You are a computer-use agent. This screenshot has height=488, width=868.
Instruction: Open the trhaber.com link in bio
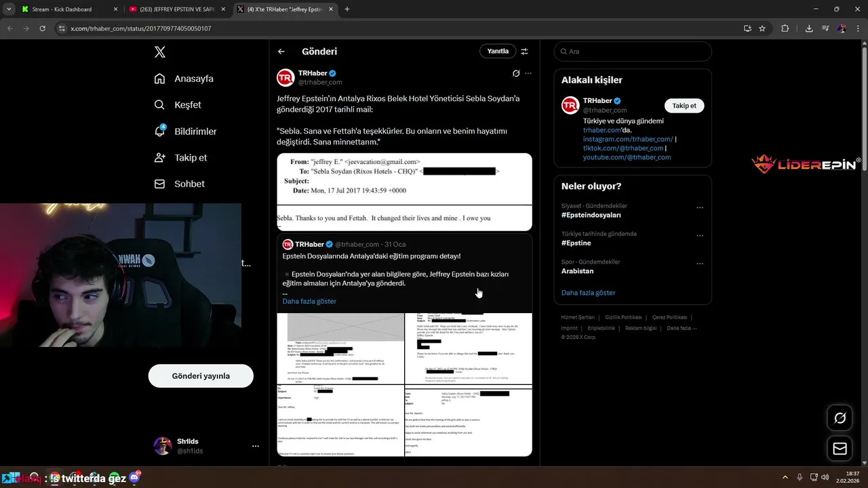[x=602, y=130]
